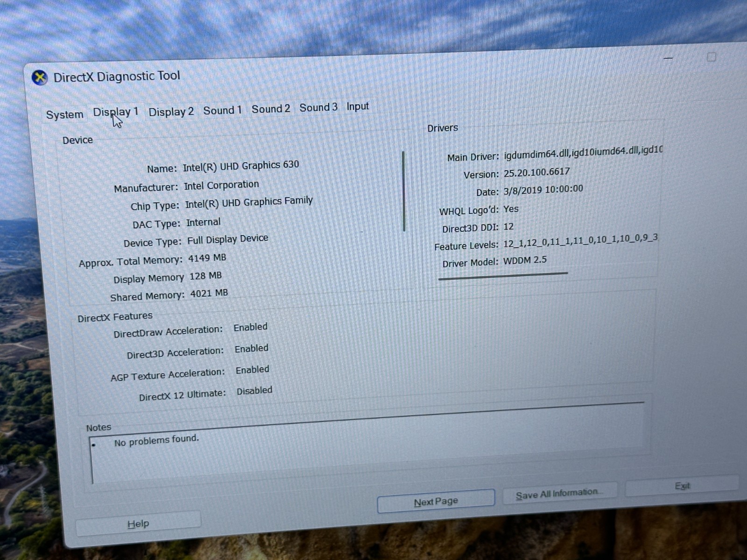Click chip type Intel(R) UHD Graphics Family
The width and height of the screenshot is (747, 560).
point(249,203)
